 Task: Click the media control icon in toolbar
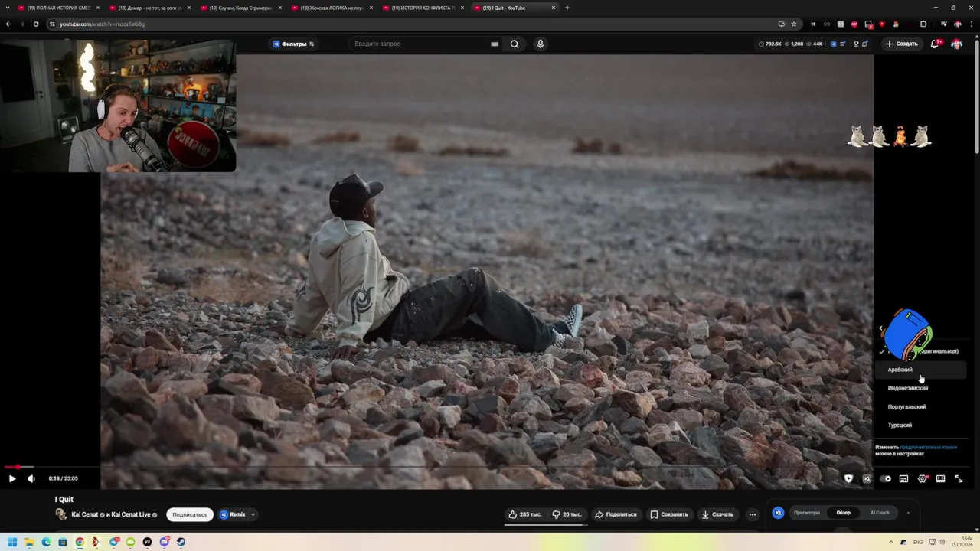942,24
